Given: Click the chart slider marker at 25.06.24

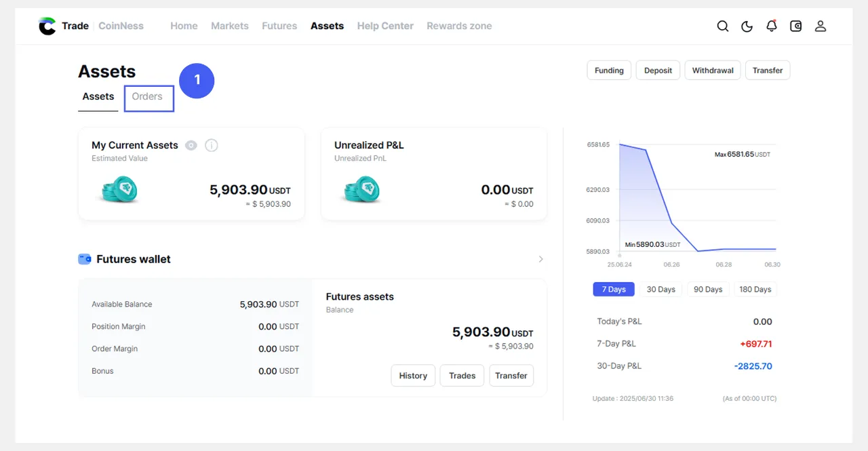Looking at the screenshot, I should (619, 256).
